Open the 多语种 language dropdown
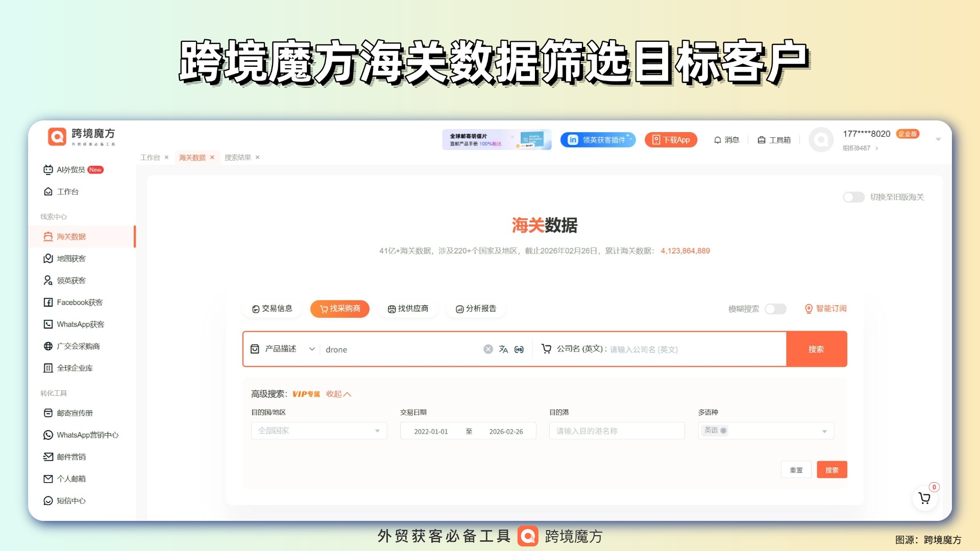 tap(824, 430)
